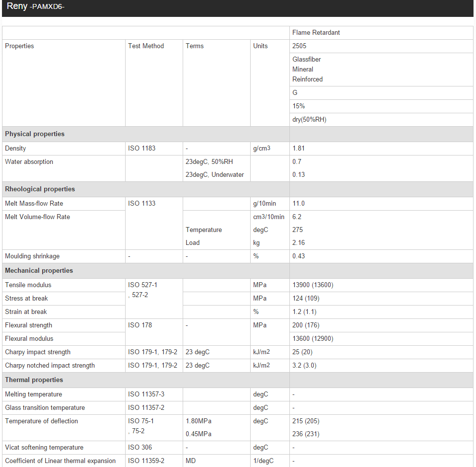The height and width of the screenshot is (467, 476).
Task: Click the Charpy notched impact strength label
Action: (x=50, y=365)
